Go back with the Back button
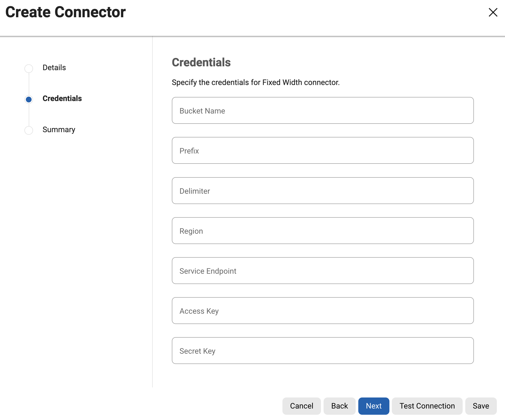Image resolution: width=505 pixels, height=420 pixels. pyautogui.click(x=339, y=406)
